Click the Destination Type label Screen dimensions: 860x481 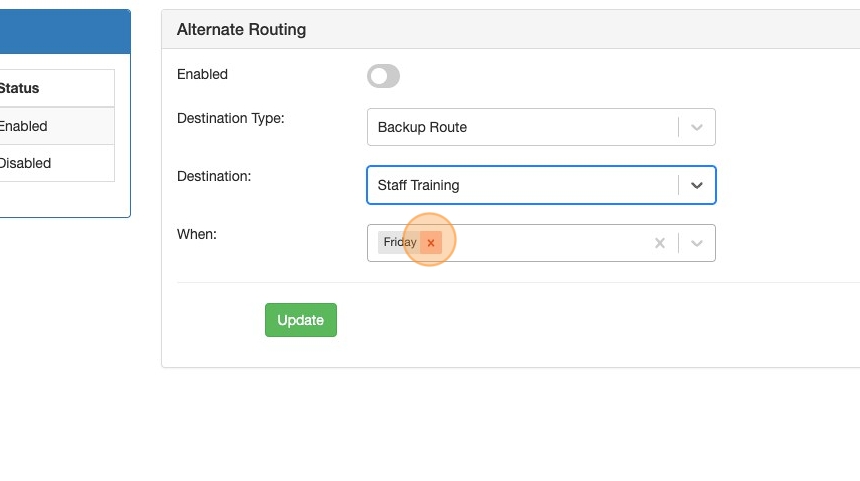[230, 118]
